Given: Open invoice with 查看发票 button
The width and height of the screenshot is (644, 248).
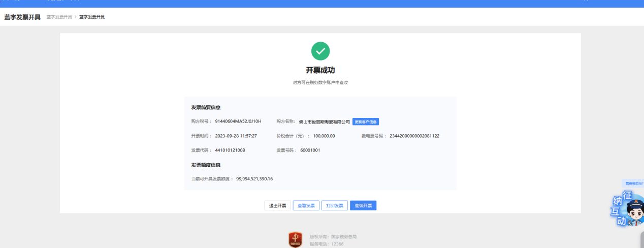Looking at the screenshot, I should (306, 206).
